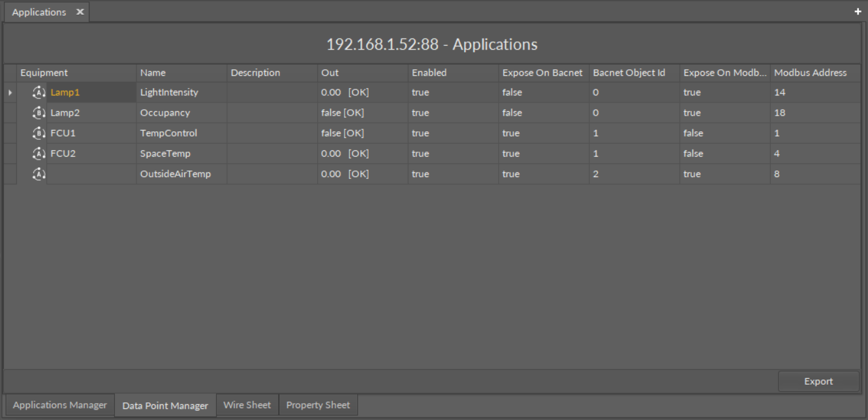Switch to the Applications Manager tab
Screen dimensions: 868x420
coord(59,405)
